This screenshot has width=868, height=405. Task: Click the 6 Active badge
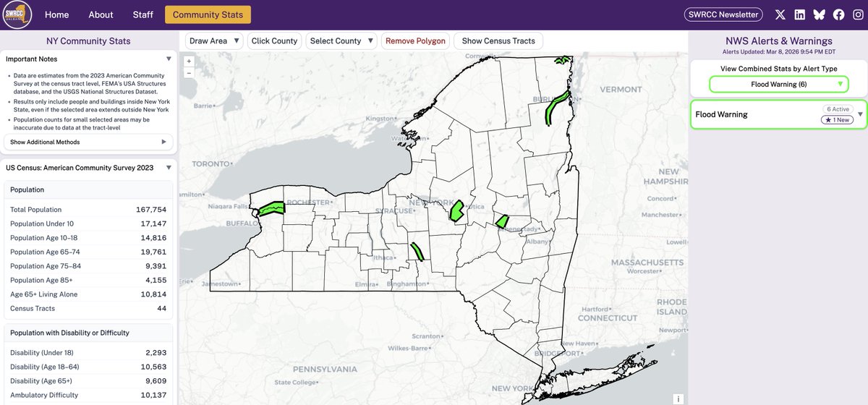[x=836, y=109]
